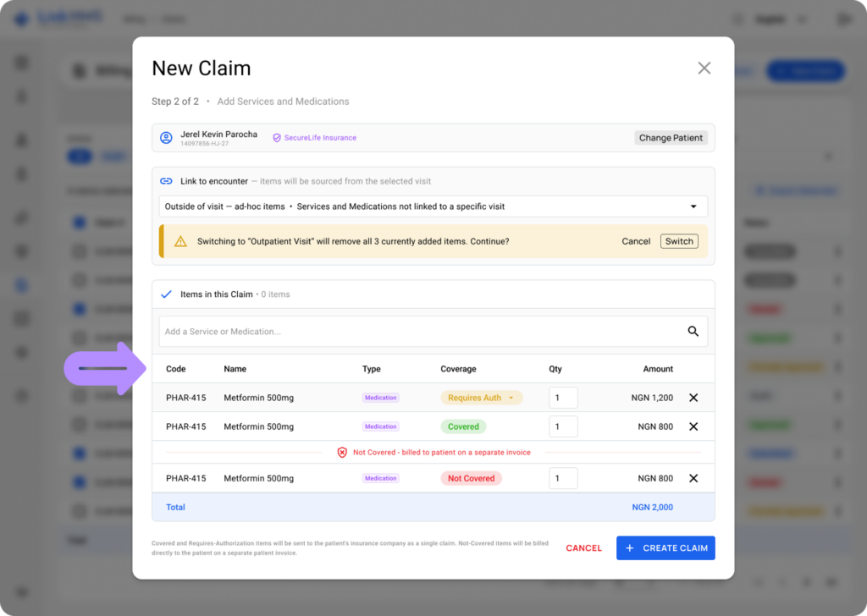Click quantity field of the Covered row
Screen dimensions: 867x616
tap(563, 426)
